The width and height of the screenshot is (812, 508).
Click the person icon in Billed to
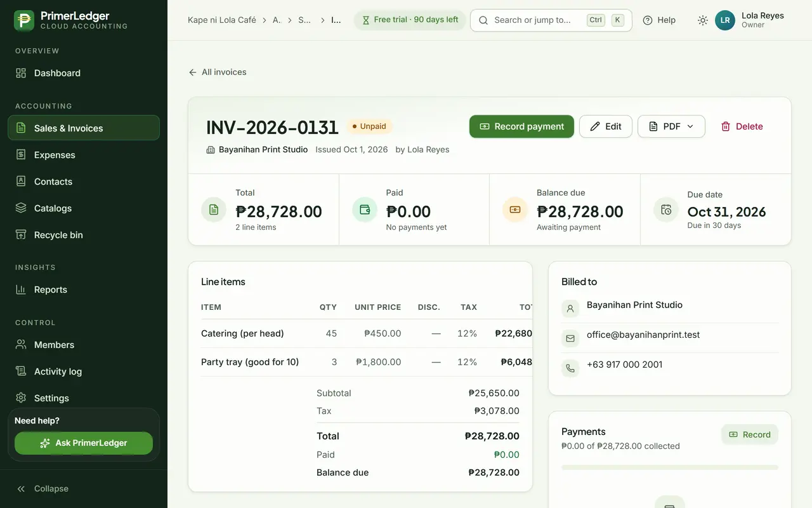(570, 309)
